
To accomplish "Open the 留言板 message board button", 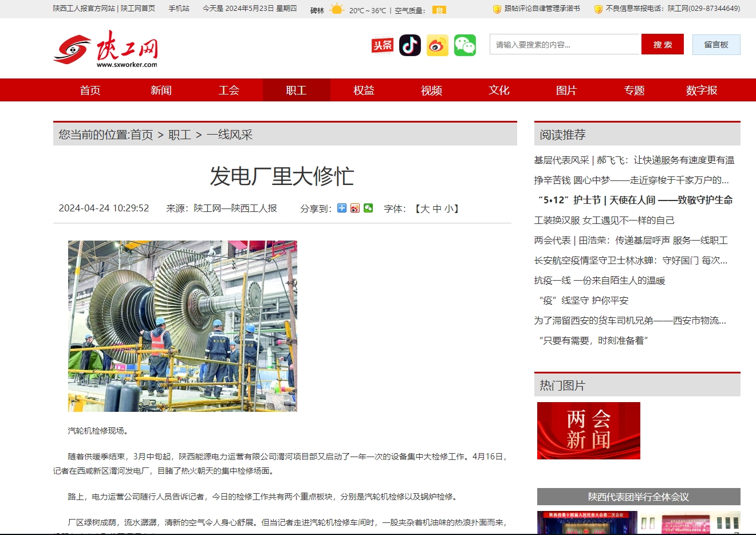I will point(716,45).
